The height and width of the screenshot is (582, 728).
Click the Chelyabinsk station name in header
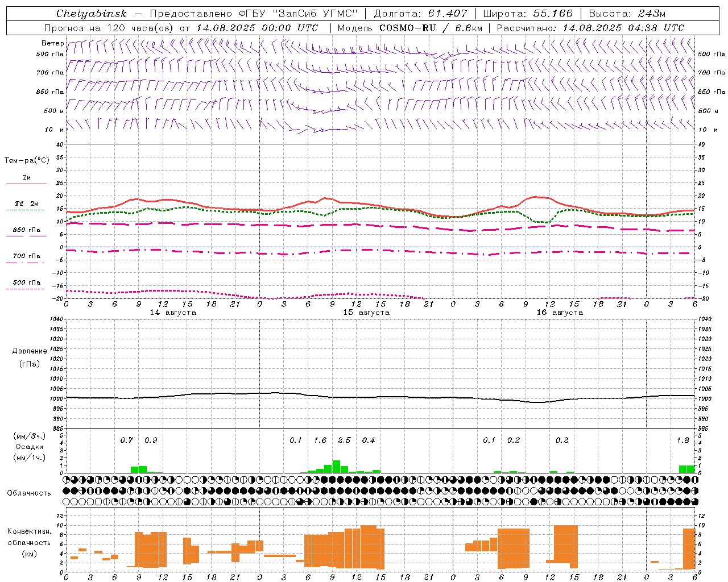pos(91,14)
